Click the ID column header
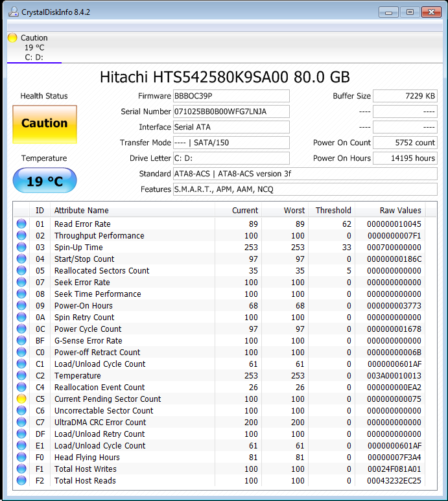 40,210
